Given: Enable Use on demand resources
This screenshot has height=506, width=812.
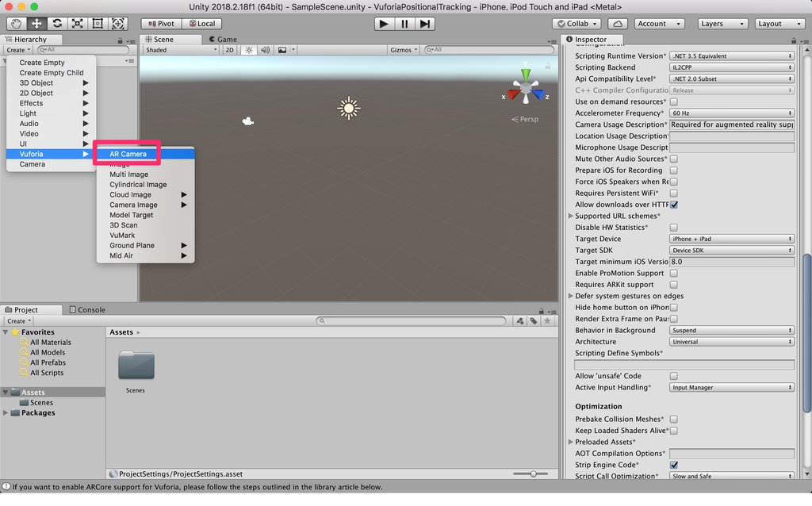Looking at the screenshot, I should [674, 102].
